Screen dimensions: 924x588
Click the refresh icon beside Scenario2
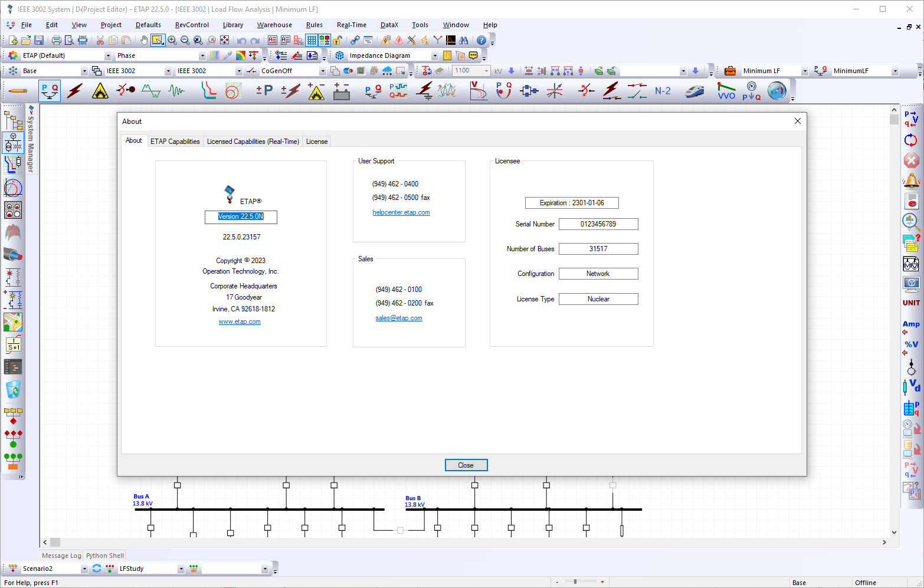click(x=97, y=569)
